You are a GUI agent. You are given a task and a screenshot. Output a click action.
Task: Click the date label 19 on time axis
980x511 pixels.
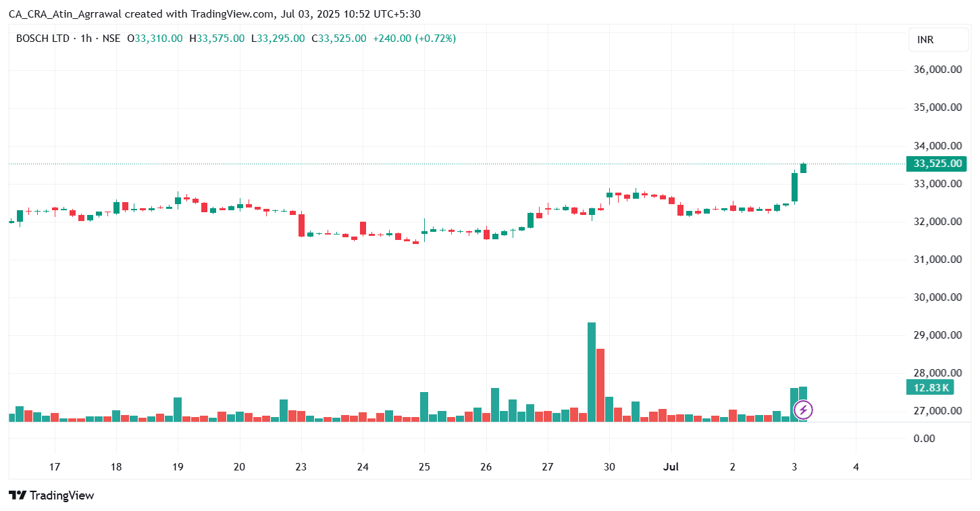click(178, 466)
